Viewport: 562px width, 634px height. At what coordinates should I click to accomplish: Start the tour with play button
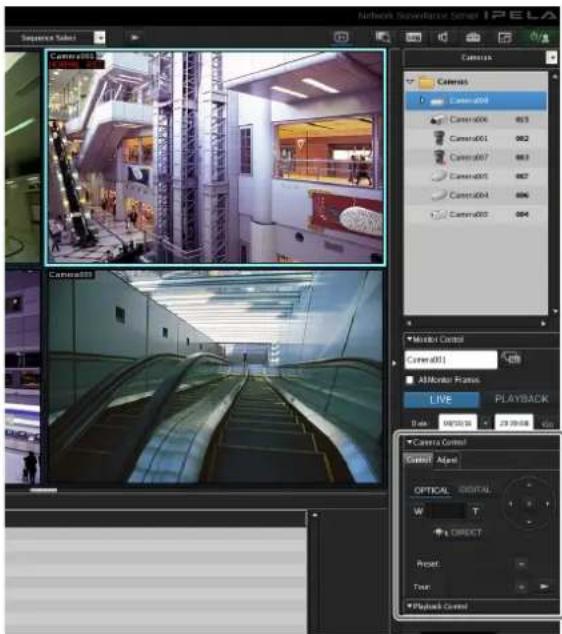coord(544,587)
